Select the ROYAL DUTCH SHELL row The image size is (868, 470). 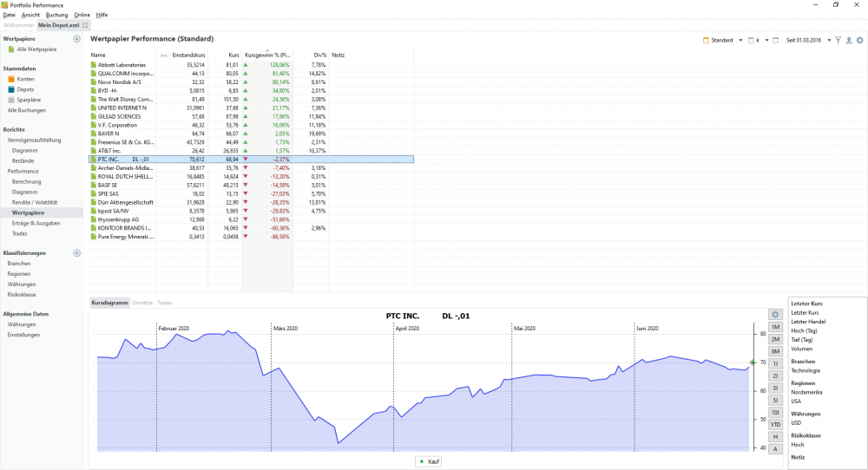[x=252, y=176]
